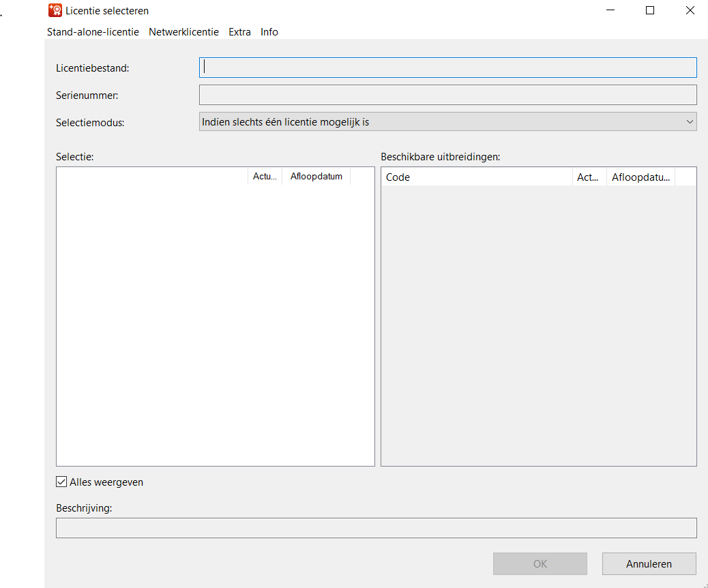Click the first unnamed Selectie column header

tap(152, 176)
